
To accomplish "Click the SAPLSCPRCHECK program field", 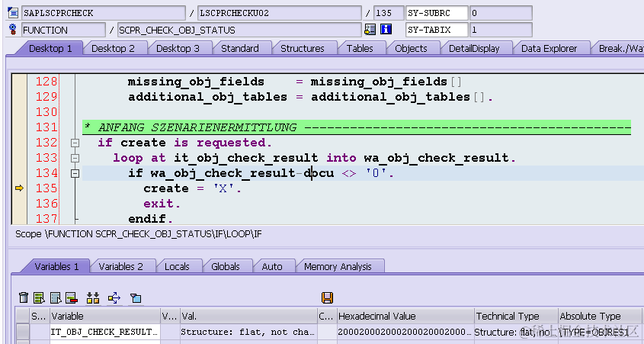I will 104,13.
